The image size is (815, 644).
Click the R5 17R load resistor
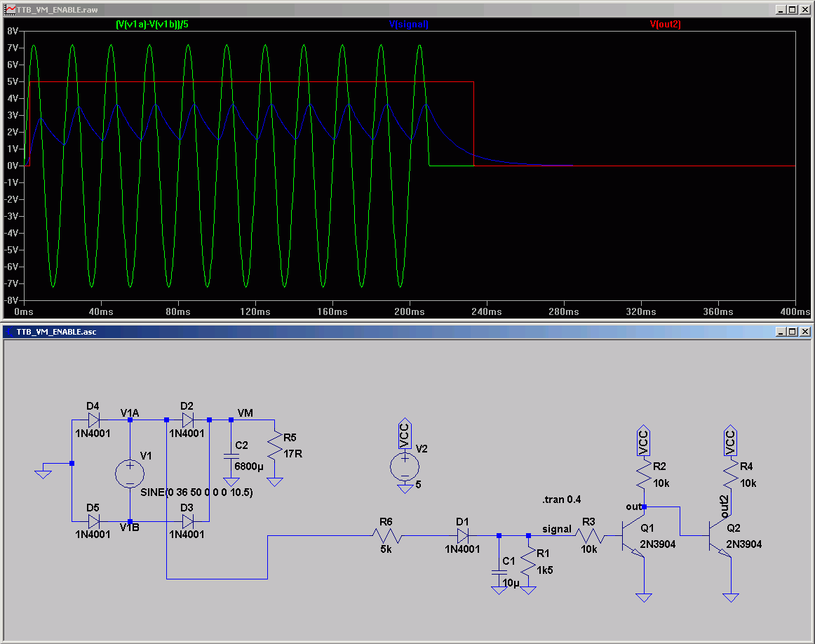pyautogui.click(x=276, y=445)
